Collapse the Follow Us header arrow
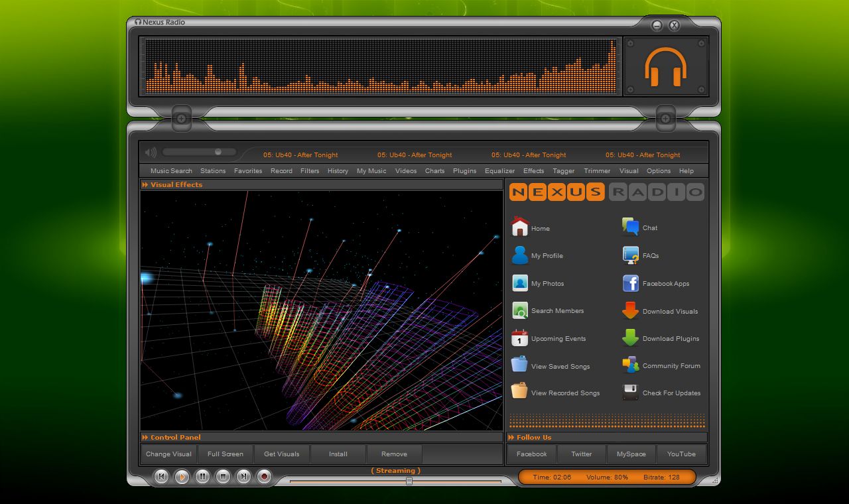This screenshot has width=849, height=504. tap(511, 438)
